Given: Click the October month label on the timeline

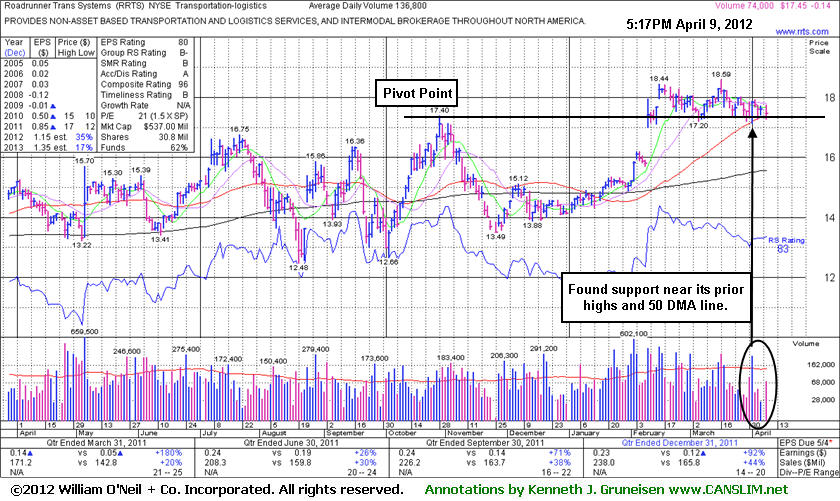Looking at the screenshot, I should pos(402,433).
